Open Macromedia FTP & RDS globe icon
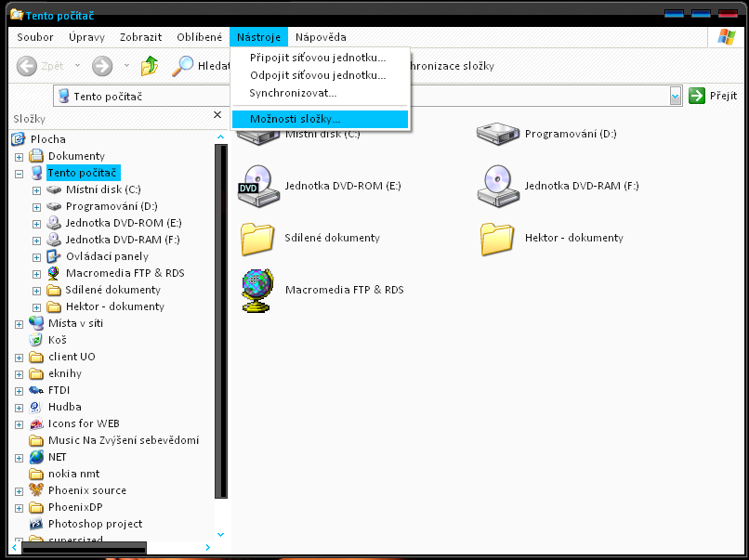The height and width of the screenshot is (560, 749). point(257,290)
